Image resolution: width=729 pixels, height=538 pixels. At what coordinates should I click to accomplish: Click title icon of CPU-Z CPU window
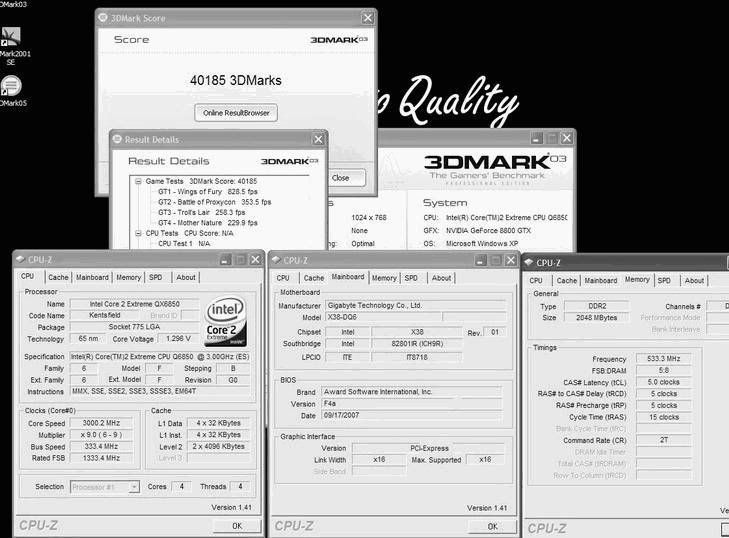click(x=20, y=259)
